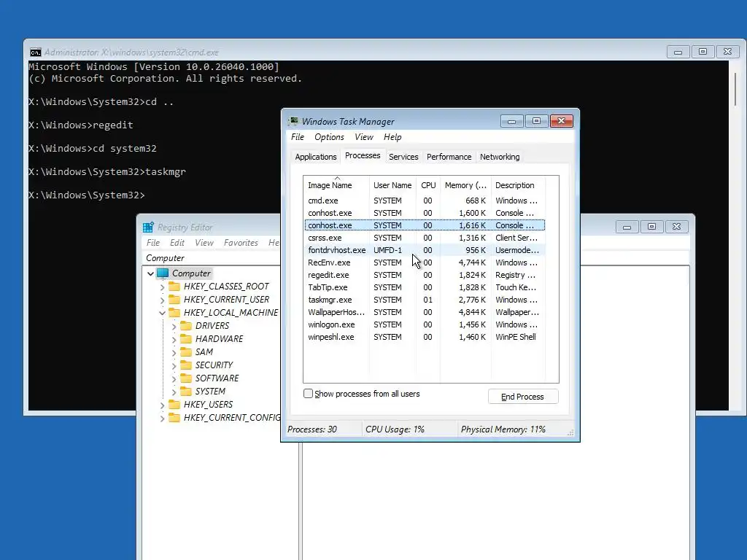Click the SAM folder icon
747x560 pixels.
[186, 352]
